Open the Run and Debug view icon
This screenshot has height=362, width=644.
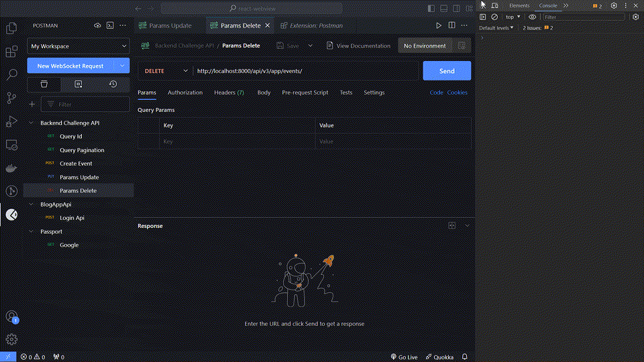click(x=11, y=121)
